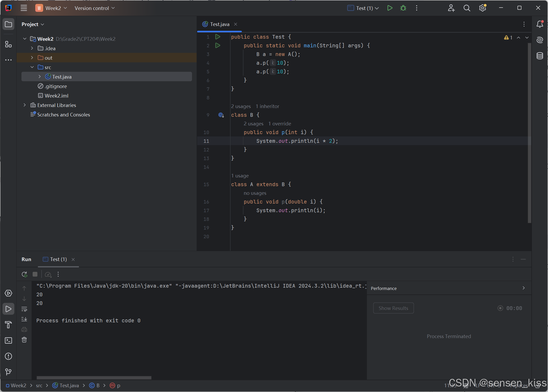
Task: Click run gutter icon for class Test
Action: [218, 37]
